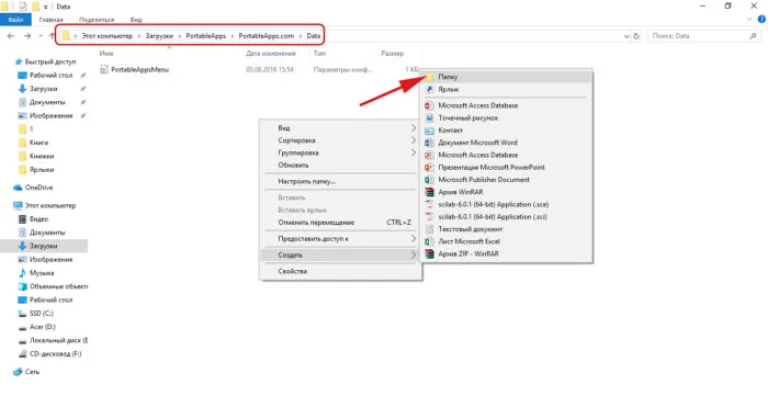Viewport: 768px width, 396px height.
Task: Refresh the address bar location
Action: (636, 36)
